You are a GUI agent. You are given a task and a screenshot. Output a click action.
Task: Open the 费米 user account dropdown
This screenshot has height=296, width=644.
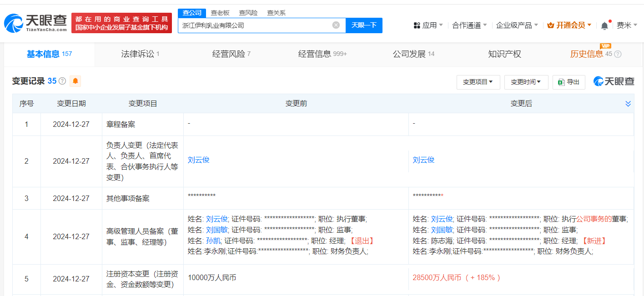[x=627, y=25]
